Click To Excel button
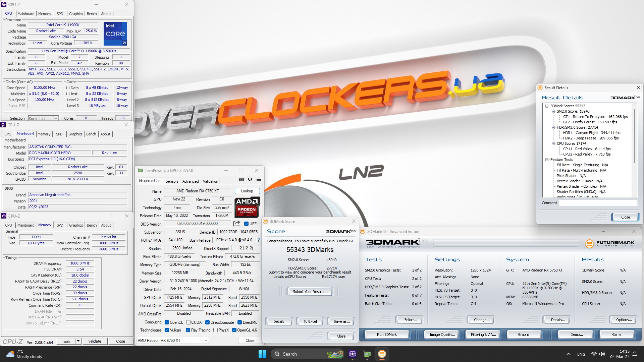This screenshot has height=362, width=644. (310, 321)
